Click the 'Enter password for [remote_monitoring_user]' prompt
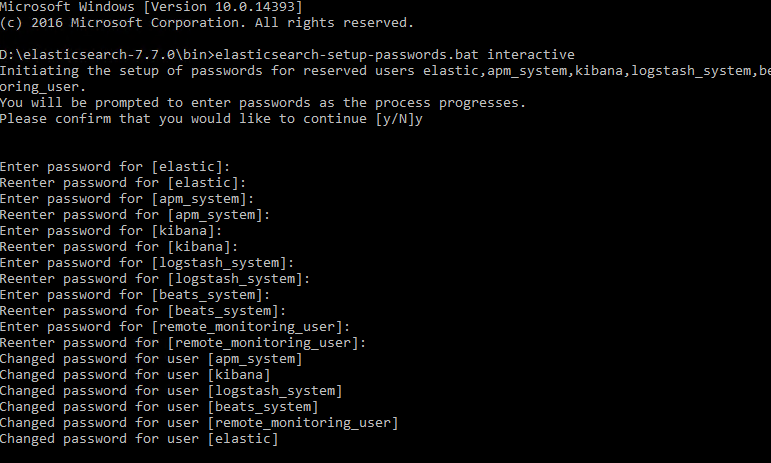This screenshot has width=771, height=463. 175,327
